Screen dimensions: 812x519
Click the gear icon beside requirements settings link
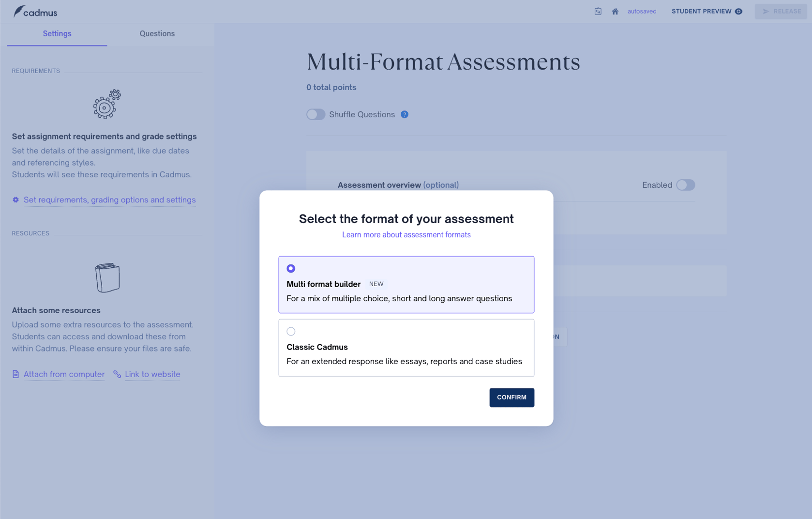15,199
